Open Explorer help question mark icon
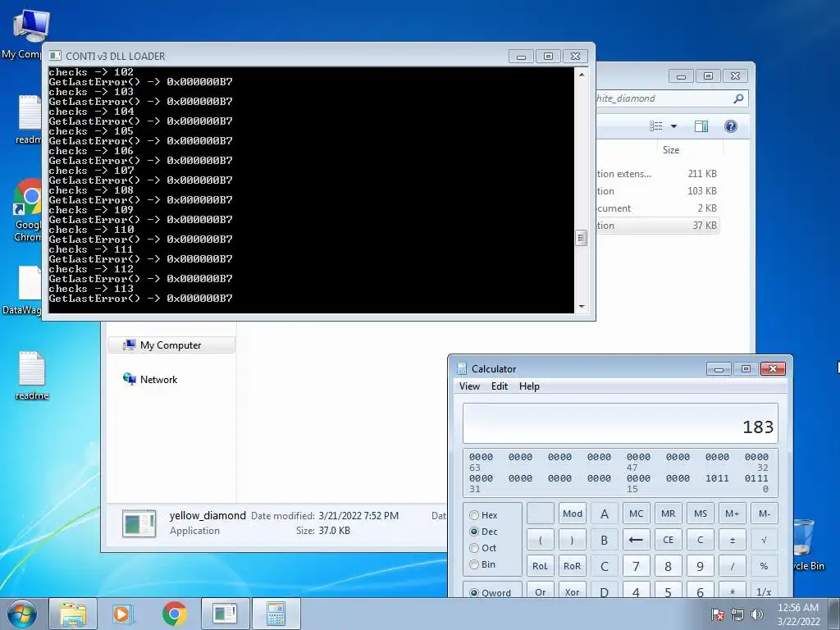The height and width of the screenshot is (630, 840). click(730, 126)
